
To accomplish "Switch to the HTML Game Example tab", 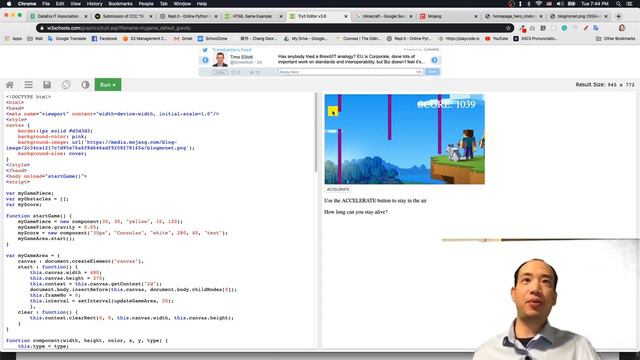I will pyautogui.click(x=252, y=16).
